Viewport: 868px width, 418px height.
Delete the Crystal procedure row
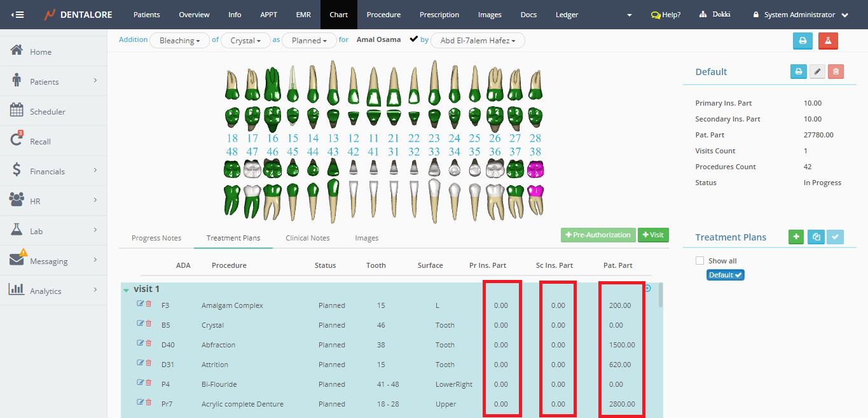149,324
